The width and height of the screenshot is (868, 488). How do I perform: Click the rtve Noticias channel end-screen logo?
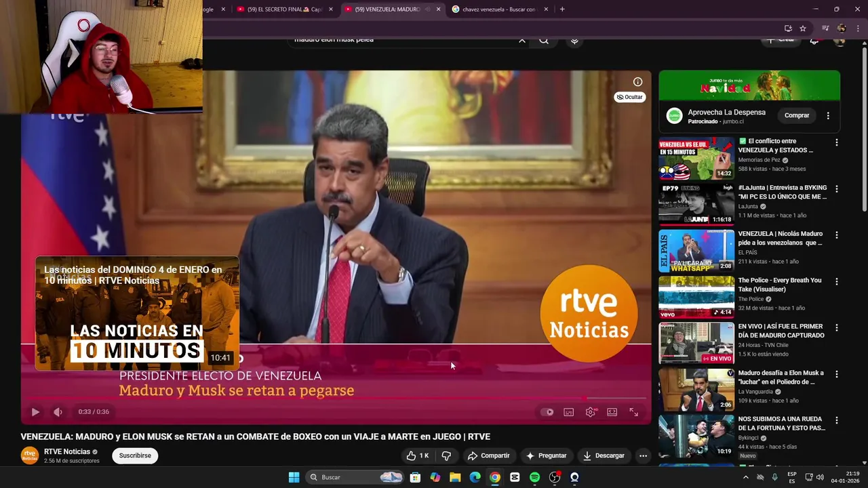point(589,313)
